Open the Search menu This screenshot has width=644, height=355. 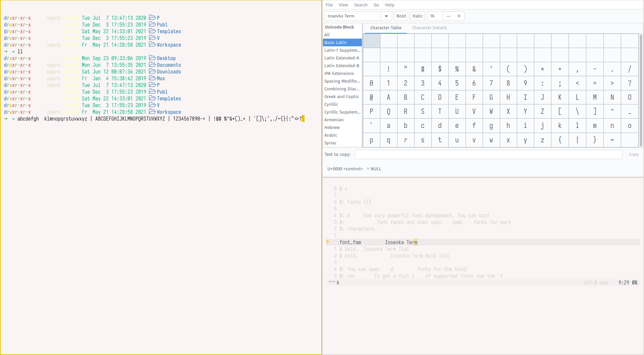pyautogui.click(x=361, y=5)
